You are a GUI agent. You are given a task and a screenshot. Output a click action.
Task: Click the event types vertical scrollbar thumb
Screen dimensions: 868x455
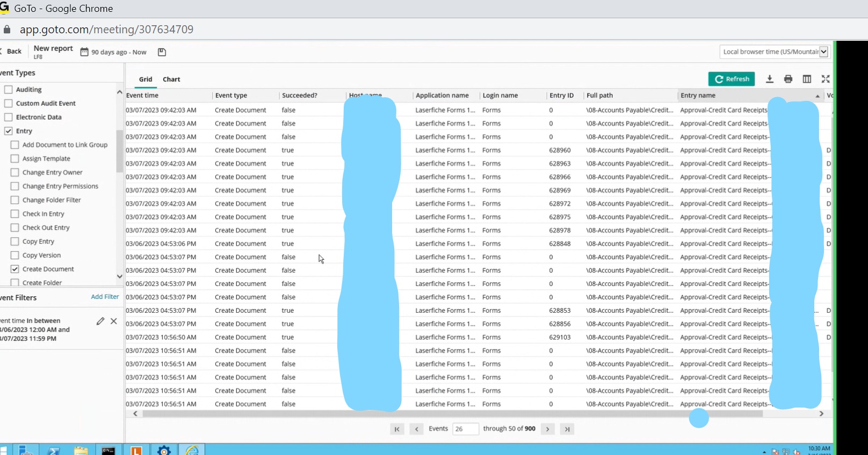tap(119, 151)
